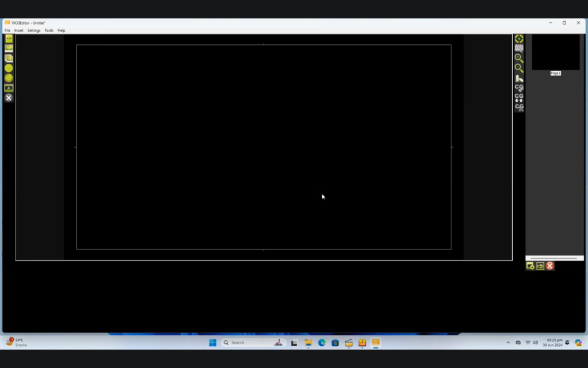Click the CG with X icon

click(519, 108)
